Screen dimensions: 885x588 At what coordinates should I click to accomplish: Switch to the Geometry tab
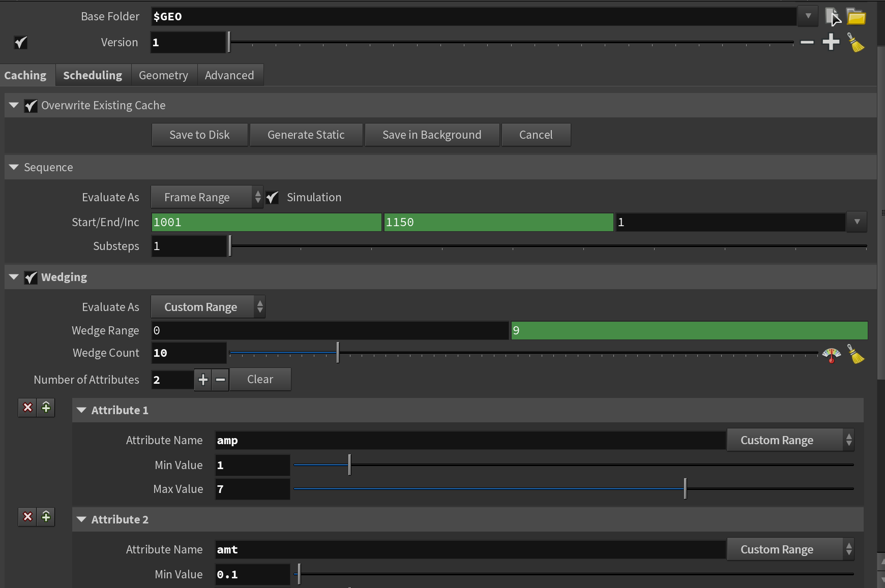(x=164, y=75)
